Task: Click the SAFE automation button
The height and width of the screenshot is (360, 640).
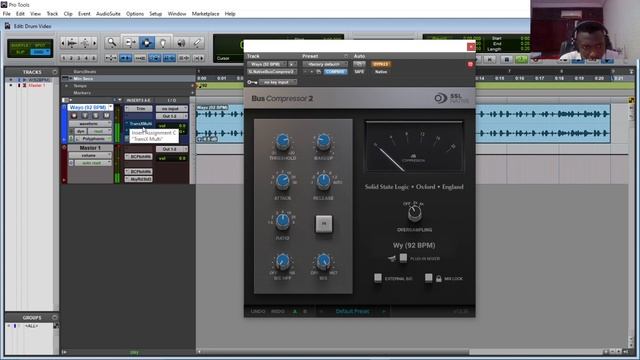Action: (x=359, y=71)
